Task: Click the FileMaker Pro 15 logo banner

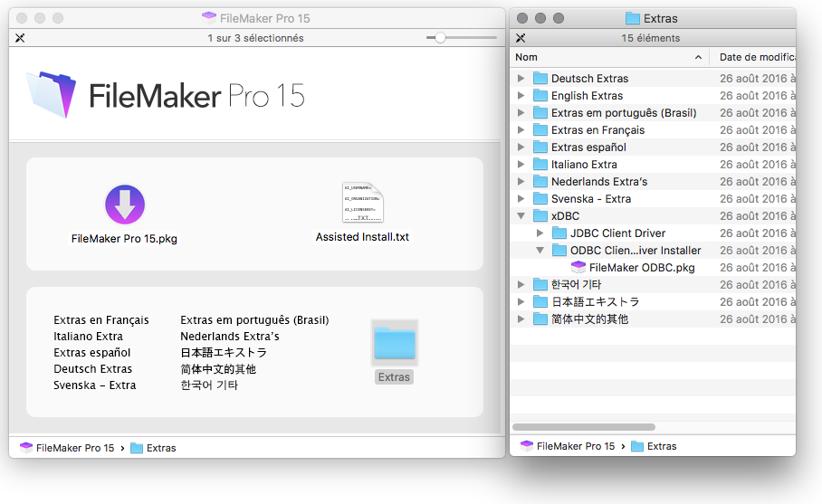Action: tap(166, 95)
